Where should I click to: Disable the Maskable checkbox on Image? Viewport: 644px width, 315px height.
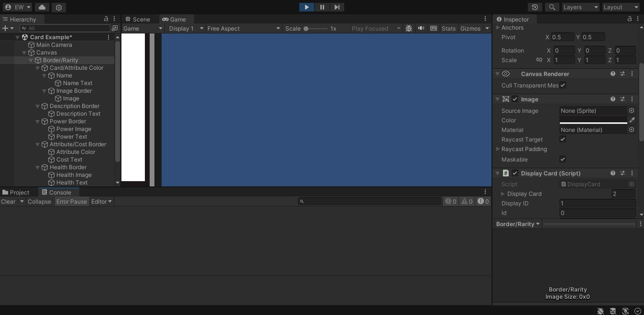(x=563, y=159)
